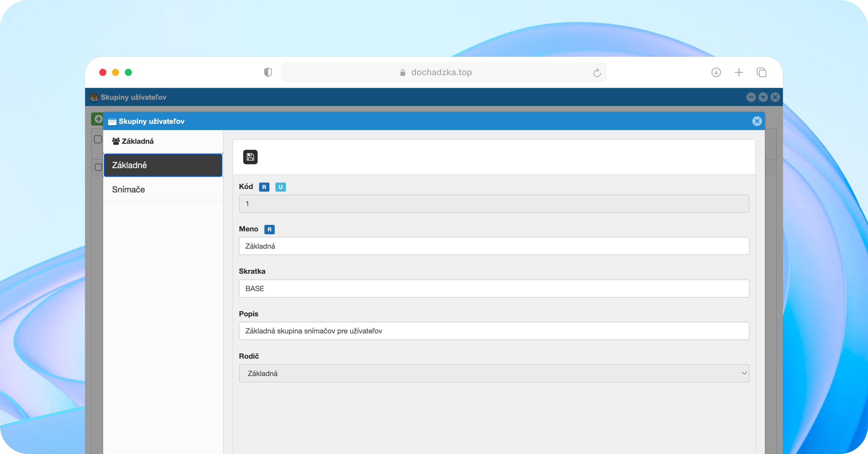Click the Kód field with value 1
The image size is (868, 454).
point(494,204)
